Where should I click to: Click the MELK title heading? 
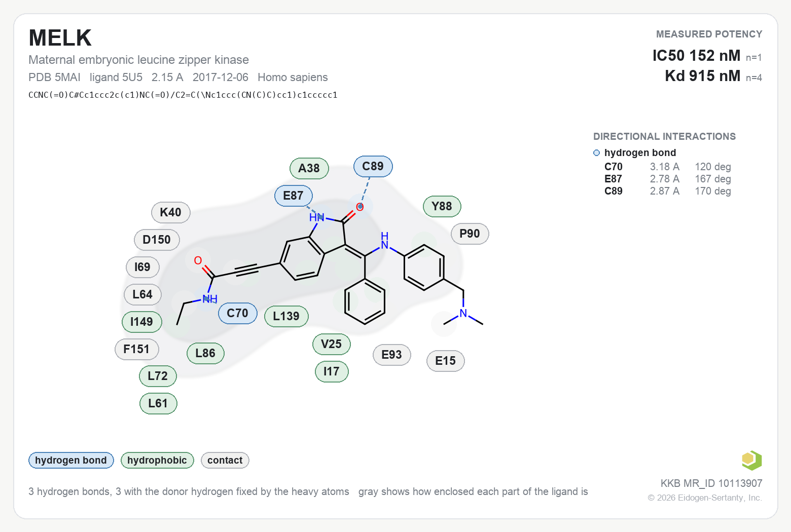[60, 38]
